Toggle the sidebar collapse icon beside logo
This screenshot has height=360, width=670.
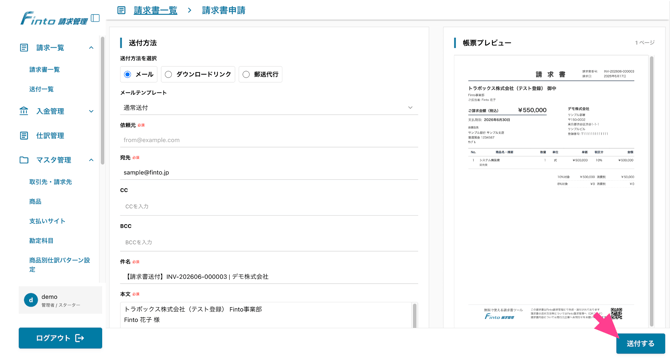96,18
